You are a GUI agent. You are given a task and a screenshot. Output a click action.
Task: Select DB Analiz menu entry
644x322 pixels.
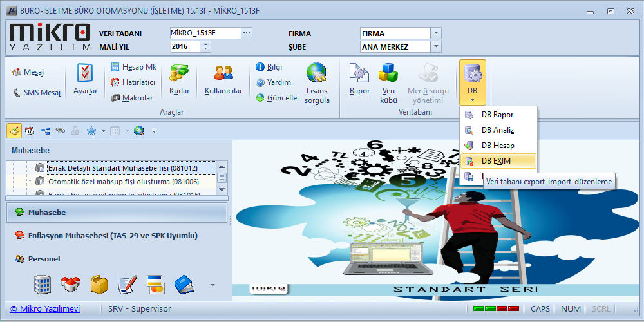click(x=498, y=130)
